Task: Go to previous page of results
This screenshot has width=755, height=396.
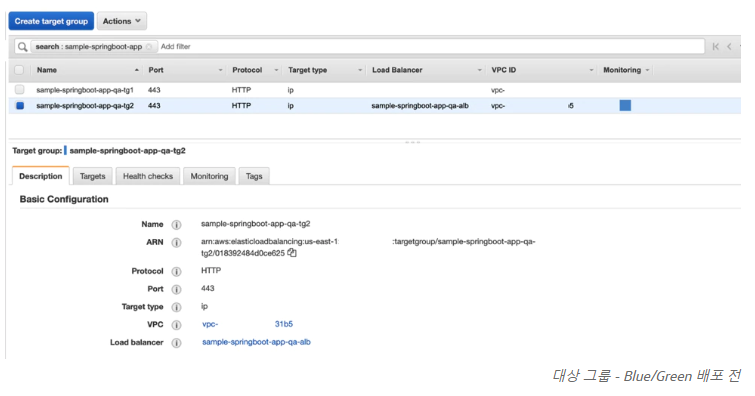Action: pyautogui.click(x=729, y=47)
